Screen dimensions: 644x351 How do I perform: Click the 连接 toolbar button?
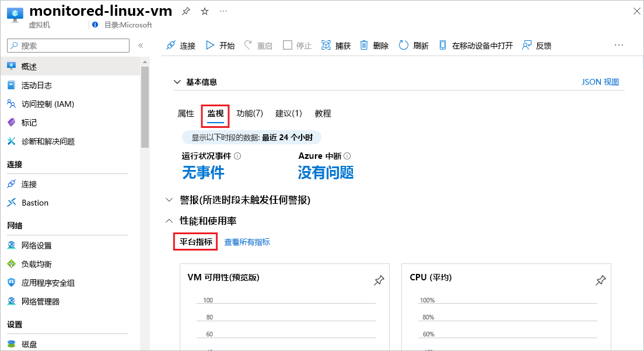(x=181, y=46)
